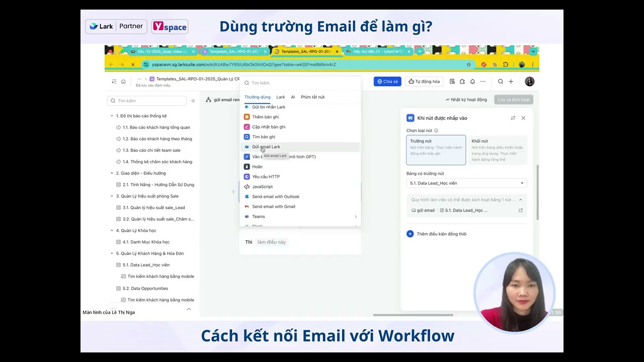Collapse the sidebar with double-chevron icon
Image resolution: width=644 pixels, height=362 pixels.
[193, 101]
